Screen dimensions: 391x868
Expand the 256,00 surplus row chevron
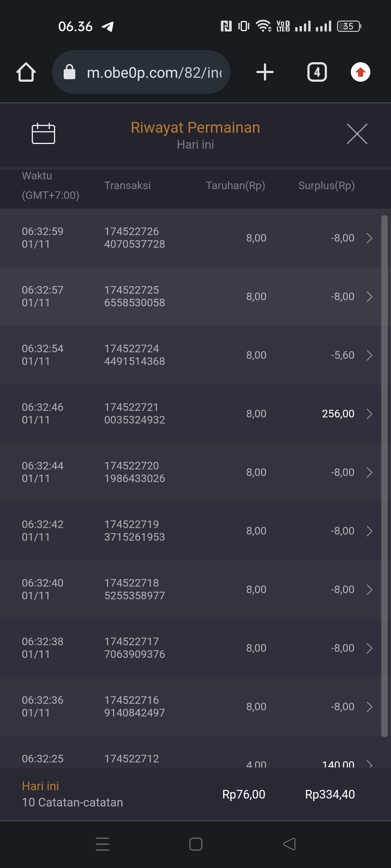click(x=369, y=414)
